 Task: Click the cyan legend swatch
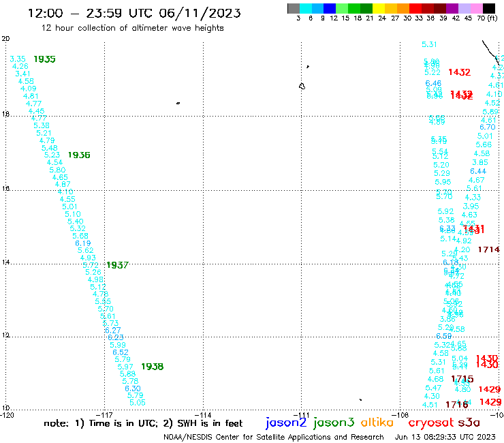pos(305,8)
